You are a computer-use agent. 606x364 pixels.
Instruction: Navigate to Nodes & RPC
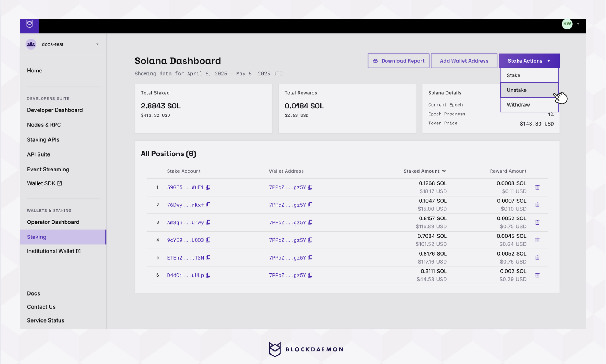(x=44, y=125)
